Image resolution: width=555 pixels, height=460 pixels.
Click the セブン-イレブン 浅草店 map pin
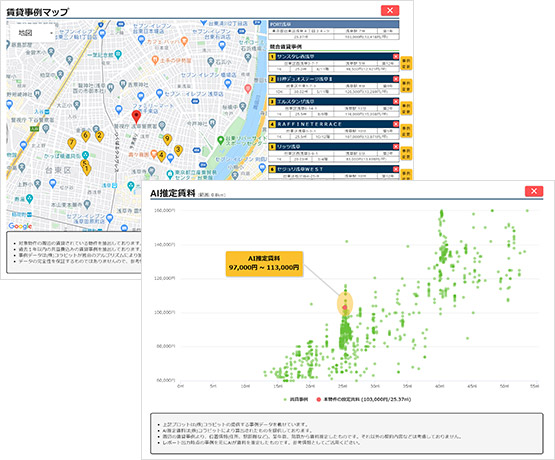159,93
